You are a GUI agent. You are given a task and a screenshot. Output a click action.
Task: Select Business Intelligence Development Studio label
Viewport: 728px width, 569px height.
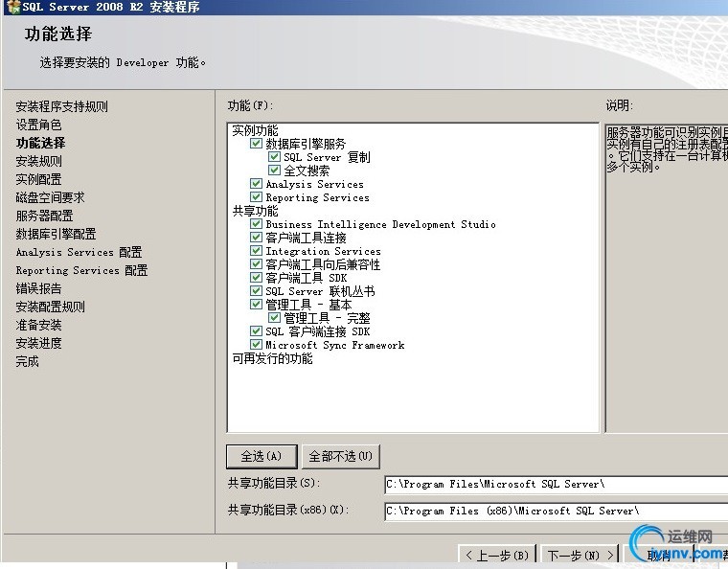(x=380, y=224)
